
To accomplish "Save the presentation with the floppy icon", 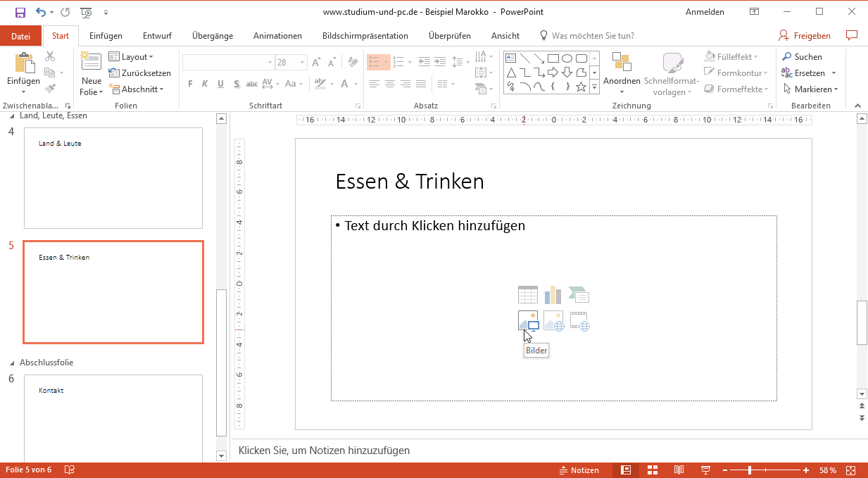I will [20, 12].
